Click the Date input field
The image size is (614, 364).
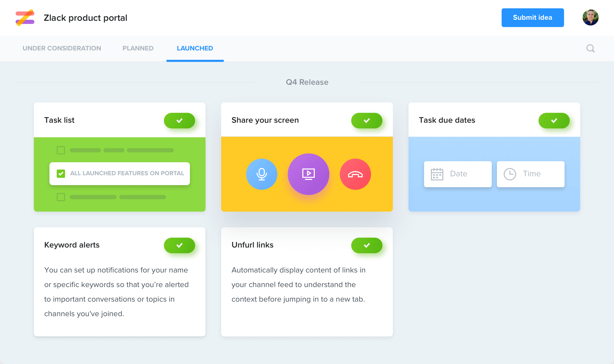(457, 174)
